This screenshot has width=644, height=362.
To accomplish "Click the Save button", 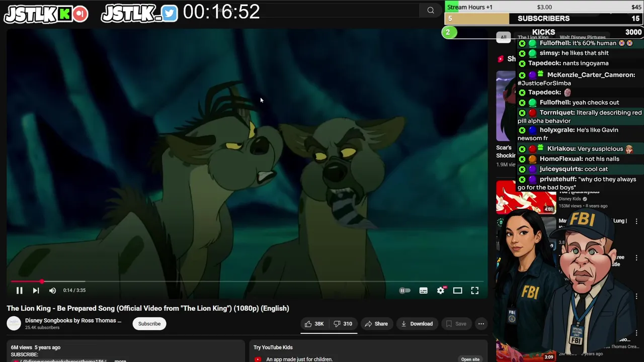I will pos(456,324).
